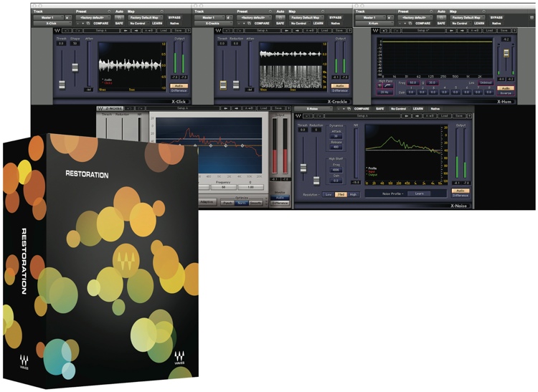
Task: Click the undo arrow icon in X-Click toolbar
Action: tap(67, 31)
